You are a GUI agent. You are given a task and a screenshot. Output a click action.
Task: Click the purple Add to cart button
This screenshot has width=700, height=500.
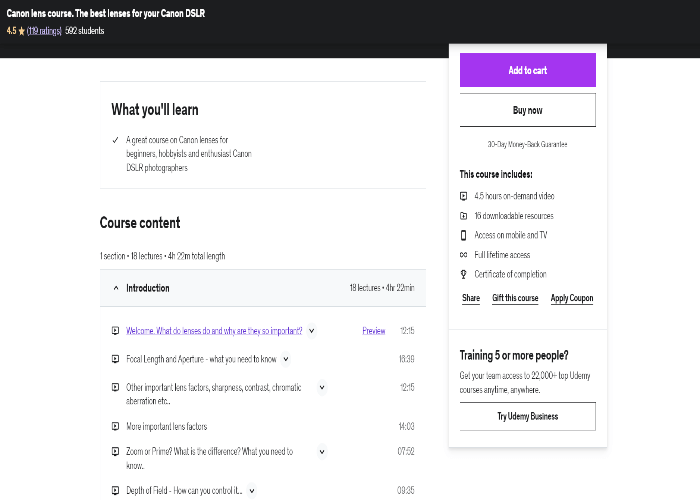[528, 70]
